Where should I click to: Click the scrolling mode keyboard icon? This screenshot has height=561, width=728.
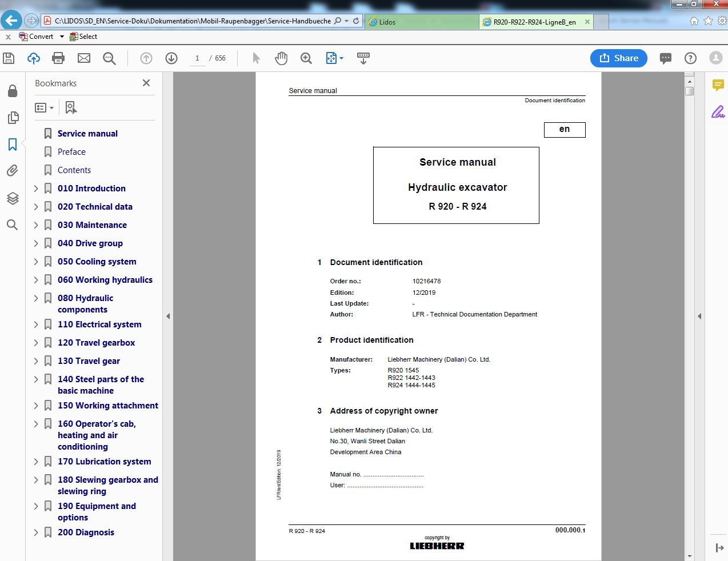click(x=363, y=58)
